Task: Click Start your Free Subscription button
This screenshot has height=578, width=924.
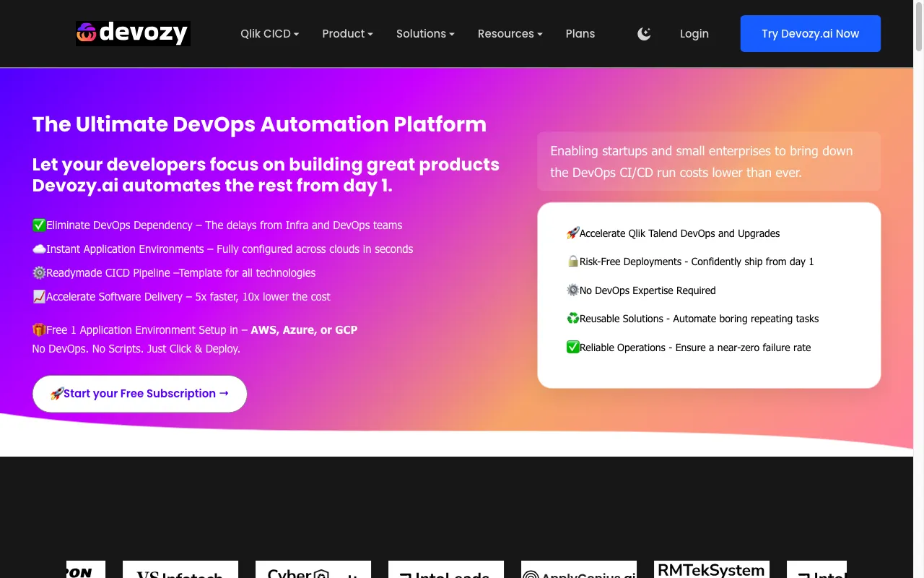Action: (x=139, y=394)
